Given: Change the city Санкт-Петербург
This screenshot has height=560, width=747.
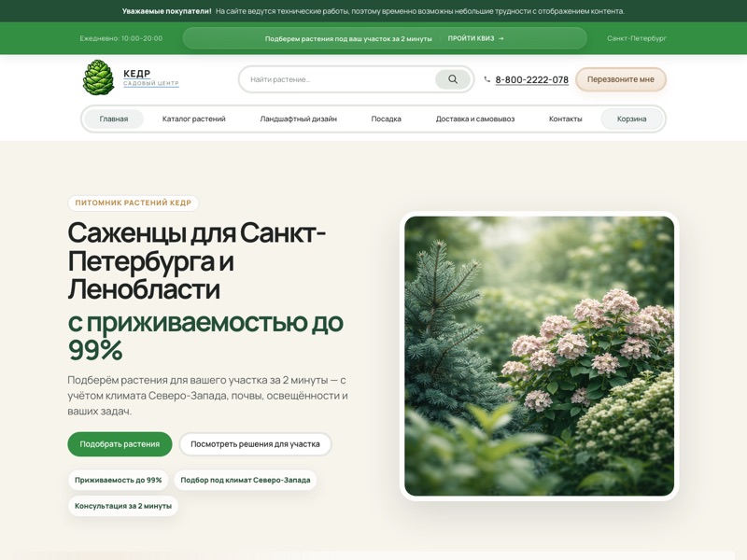Looking at the screenshot, I should click(x=637, y=38).
